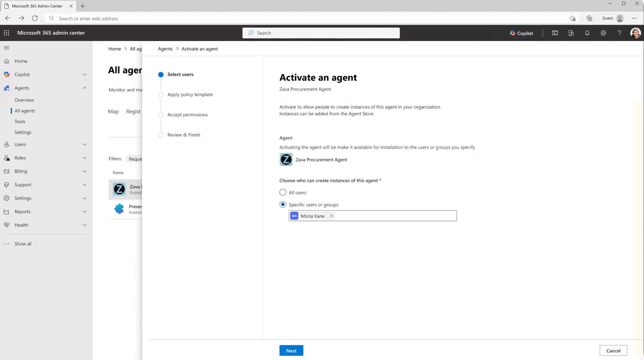Click the 'Activate an agent' breadcrumb text
This screenshot has width=644, height=360.
pyautogui.click(x=199, y=49)
